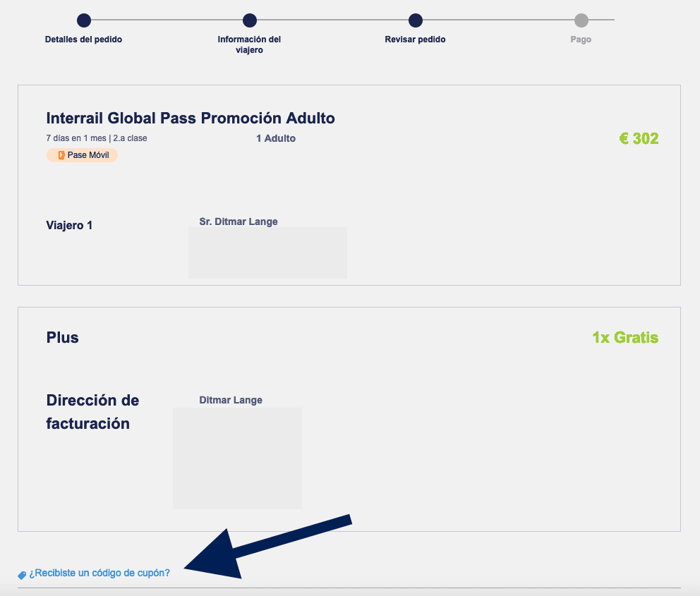Click the "Información del viajero" step label
Image resolution: width=700 pixels, height=596 pixels.
249,44
